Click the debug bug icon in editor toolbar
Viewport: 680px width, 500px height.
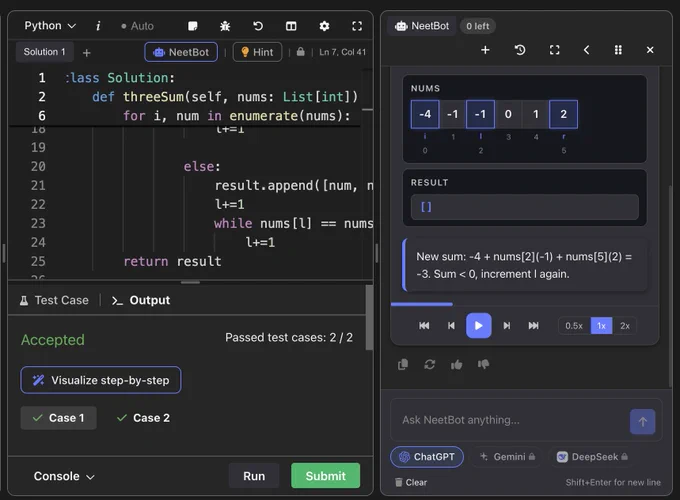[225, 26]
